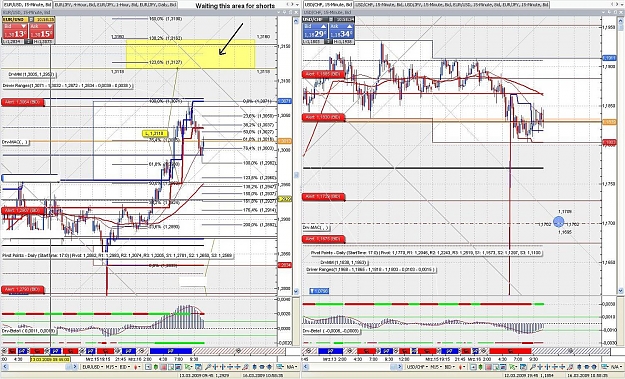Open the M15 timeframe dropdown in left chart toolbar
The image size is (625, 379).
[x=111, y=367]
